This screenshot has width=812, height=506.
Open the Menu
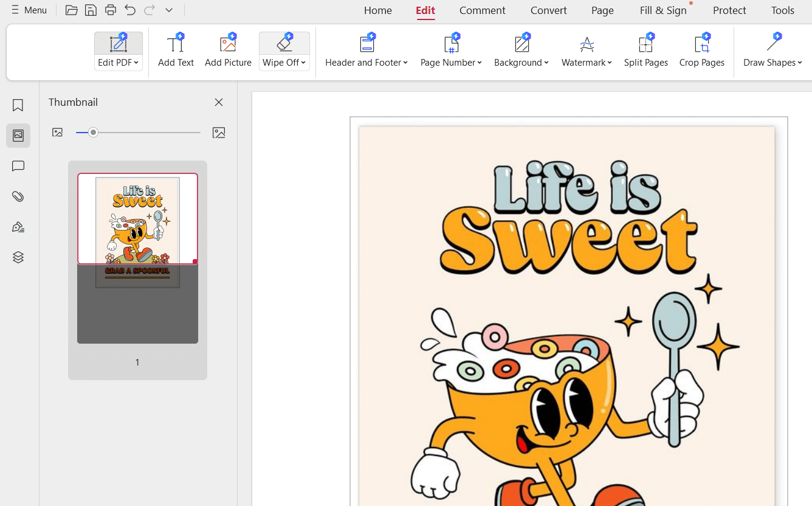tap(29, 10)
